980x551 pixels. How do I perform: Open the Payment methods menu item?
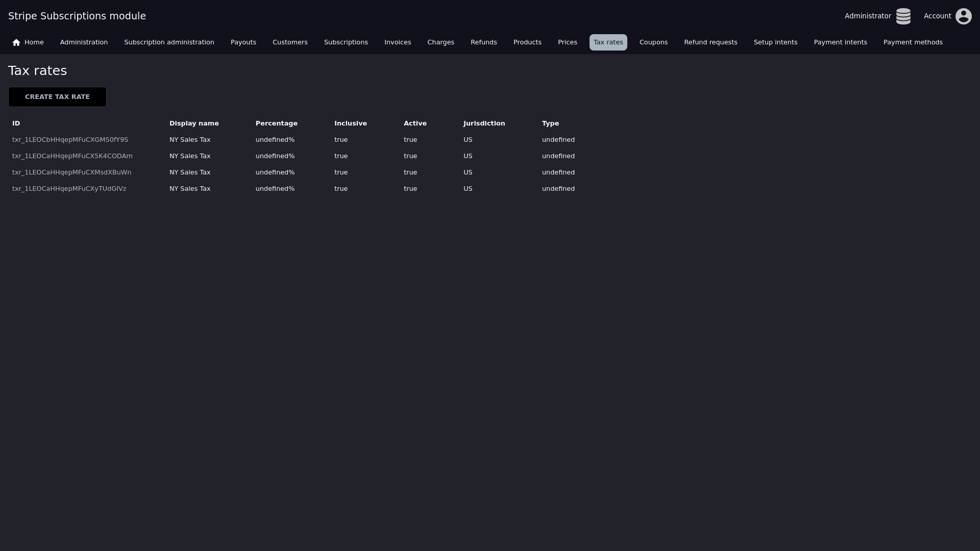click(913, 42)
